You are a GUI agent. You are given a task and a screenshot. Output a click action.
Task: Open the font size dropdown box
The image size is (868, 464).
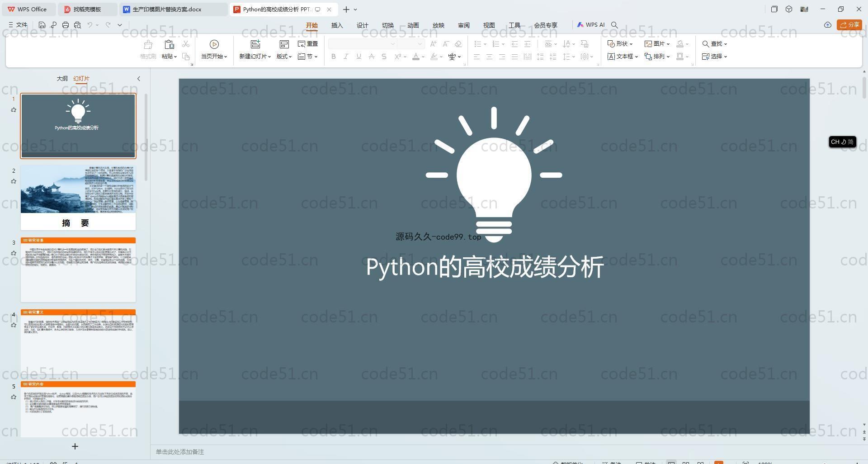[410, 44]
